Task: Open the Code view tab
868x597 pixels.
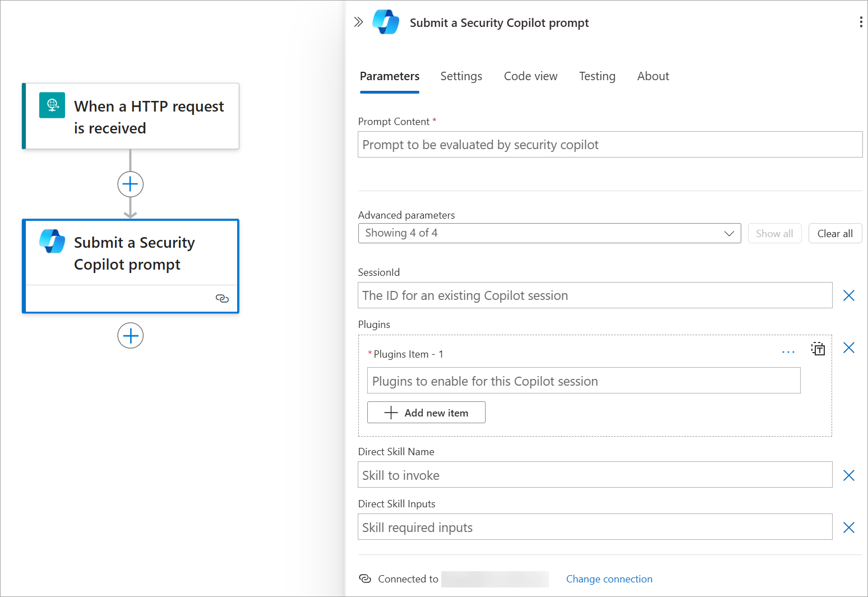Action: click(x=530, y=76)
